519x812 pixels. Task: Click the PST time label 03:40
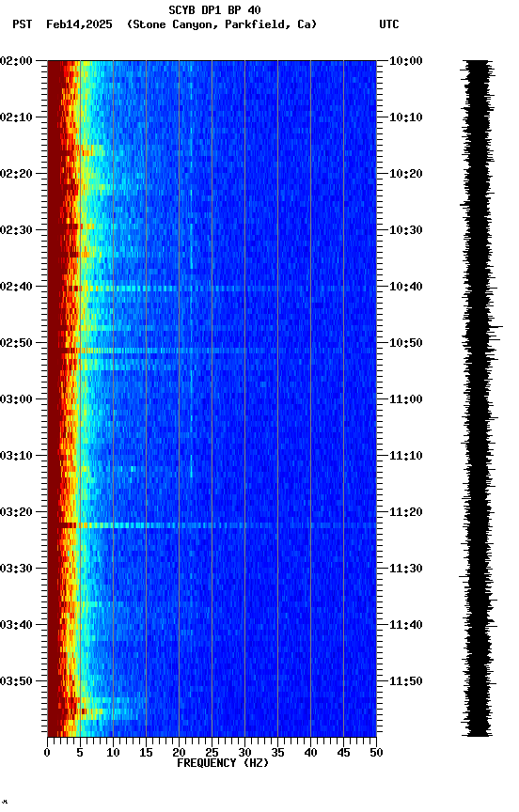pyautogui.click(x=16, y=626)
